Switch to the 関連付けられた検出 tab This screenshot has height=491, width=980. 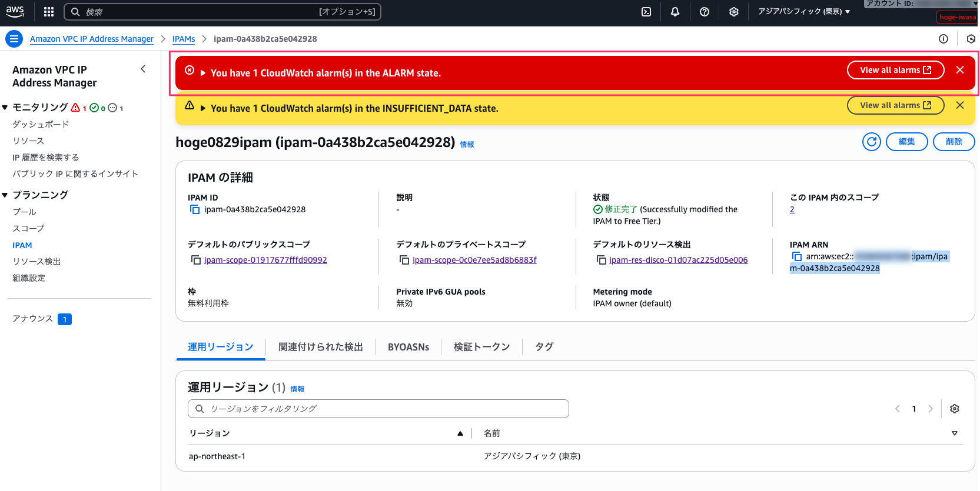tap(321, 347)
